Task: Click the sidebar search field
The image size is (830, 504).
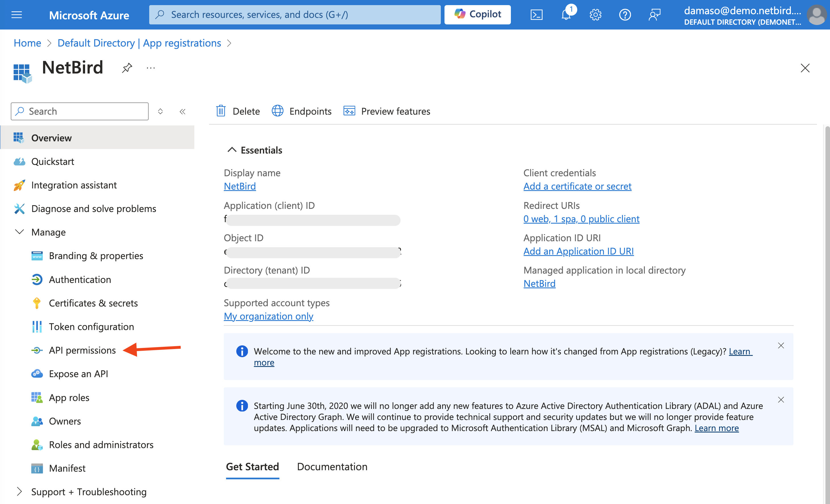Action: [79, 111]
